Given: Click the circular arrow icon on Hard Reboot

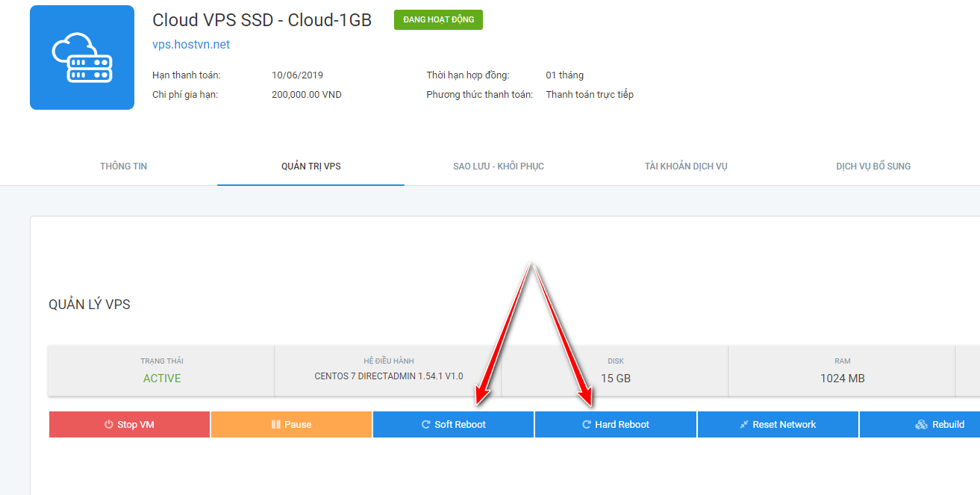Looking at the screenshot, I should click(x=587, y=425).
